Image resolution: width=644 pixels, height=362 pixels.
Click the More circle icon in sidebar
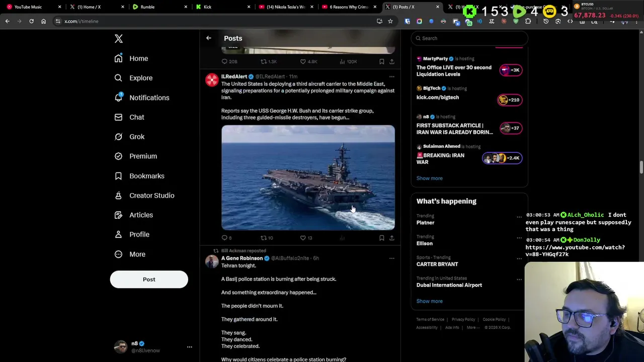click(118, 254)
